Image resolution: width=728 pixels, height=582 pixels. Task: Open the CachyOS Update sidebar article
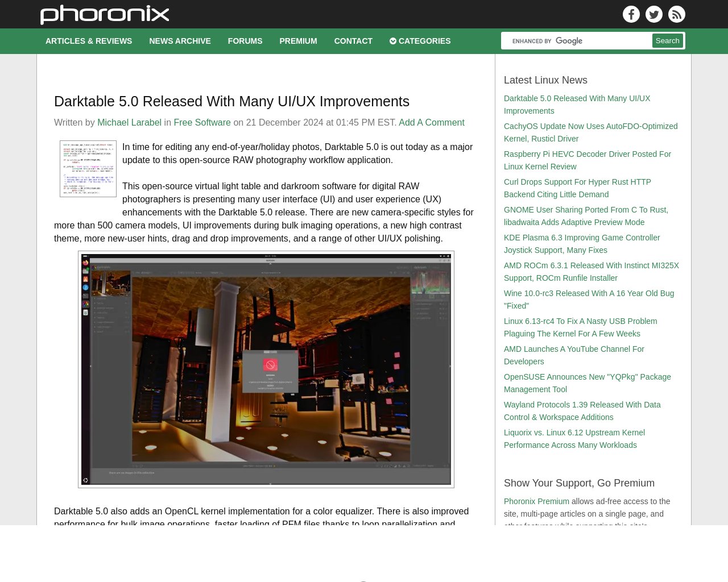[x=590, y=132]
